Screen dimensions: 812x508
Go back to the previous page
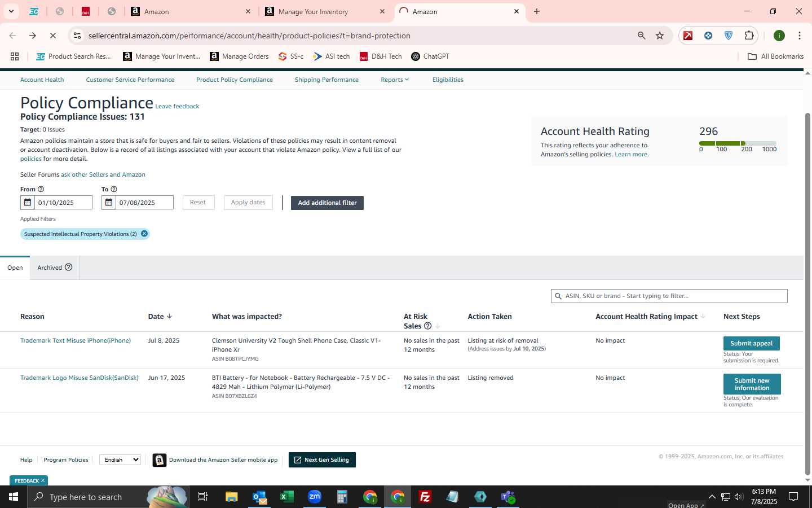12,36
